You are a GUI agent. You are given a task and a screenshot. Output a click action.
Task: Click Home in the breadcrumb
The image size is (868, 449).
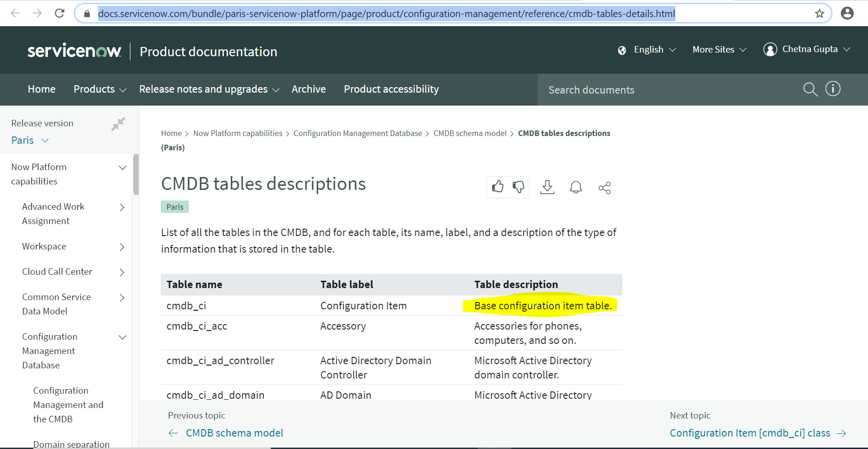click(x=171, y=133)
